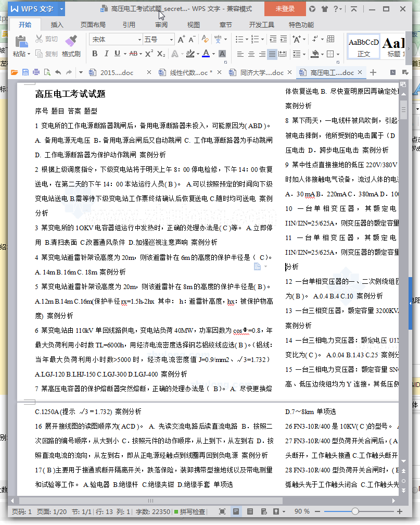The height and width of the screenshot is (525, 420).
Task: Open the font name dropdown 宋体
Action: [139, 40]
